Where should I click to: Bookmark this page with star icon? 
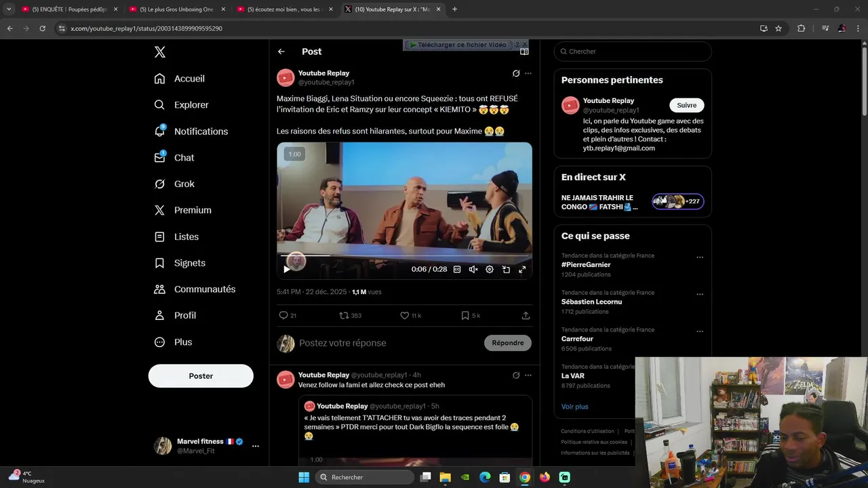[x=778, y=28]
